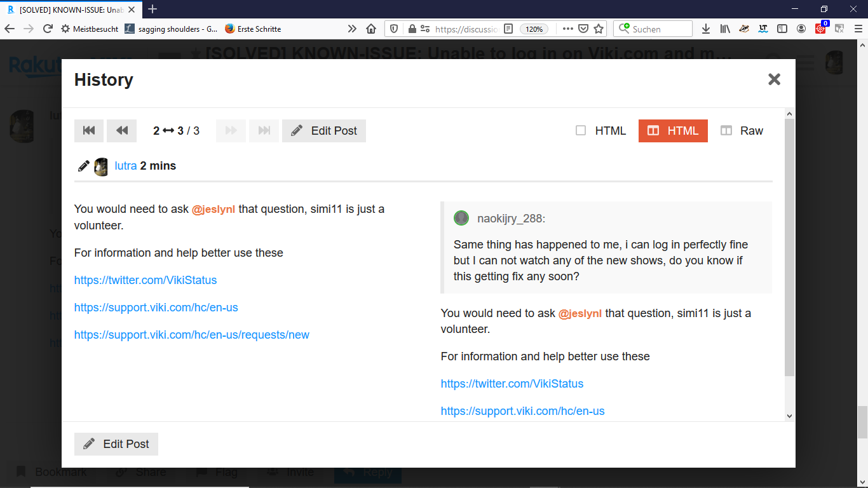Select the [SOLVED] KNOWN-ISSUE browser tab
This screenshot has width=868, height=488.
point(70,10)
